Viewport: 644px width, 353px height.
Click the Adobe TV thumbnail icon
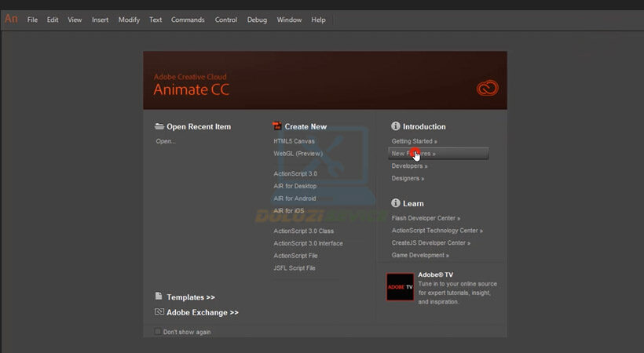[400, 287]
